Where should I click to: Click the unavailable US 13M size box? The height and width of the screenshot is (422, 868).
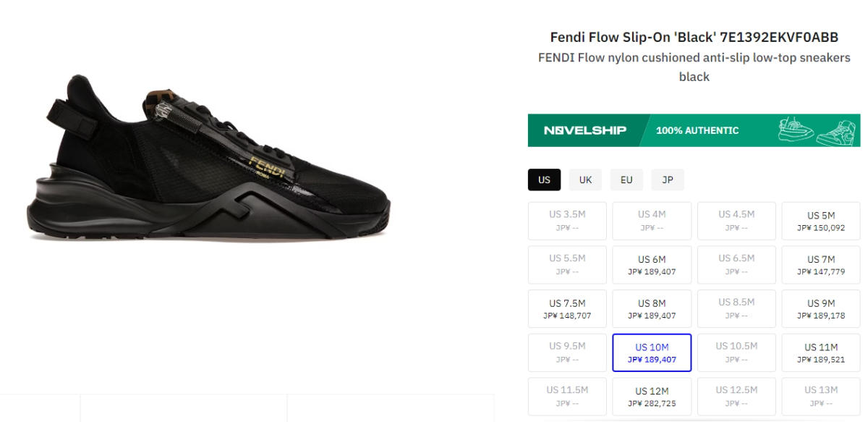[x=821, y=397]
